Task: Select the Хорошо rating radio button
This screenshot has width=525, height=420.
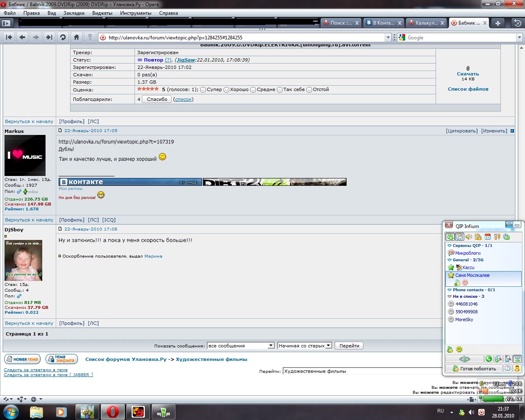Action: click(226, 90)
